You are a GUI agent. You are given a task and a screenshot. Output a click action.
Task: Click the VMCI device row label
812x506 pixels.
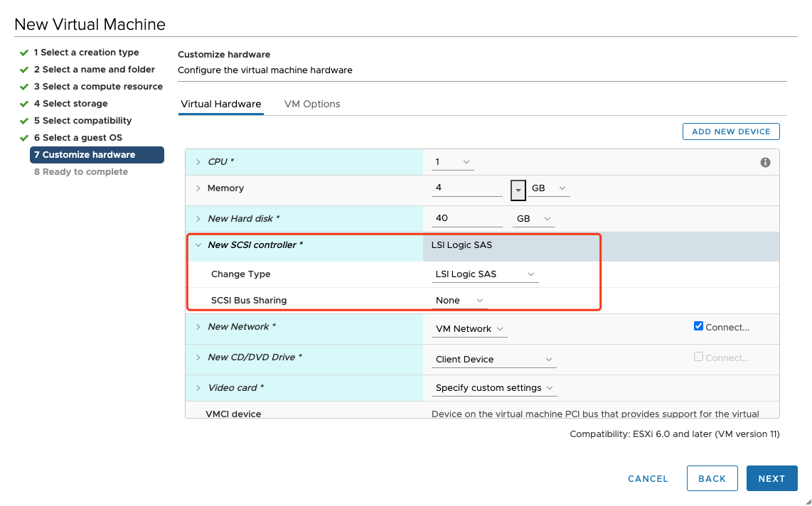click(233, 414)
